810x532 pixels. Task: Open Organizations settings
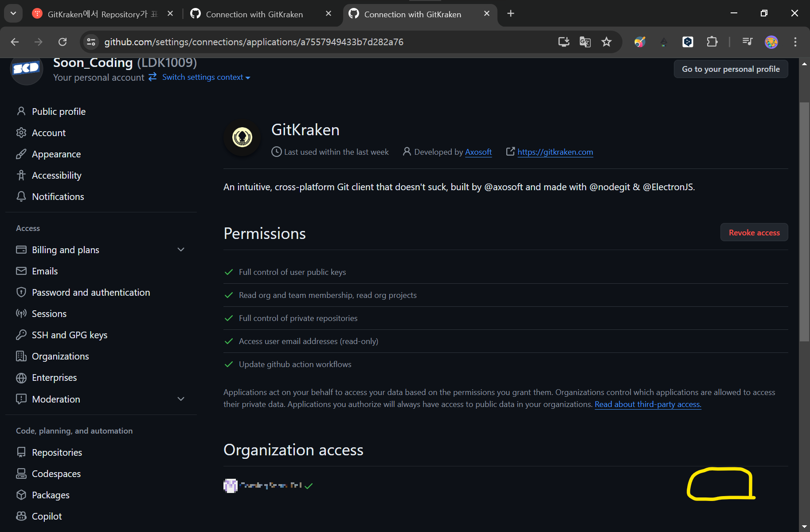coord(60,356)
